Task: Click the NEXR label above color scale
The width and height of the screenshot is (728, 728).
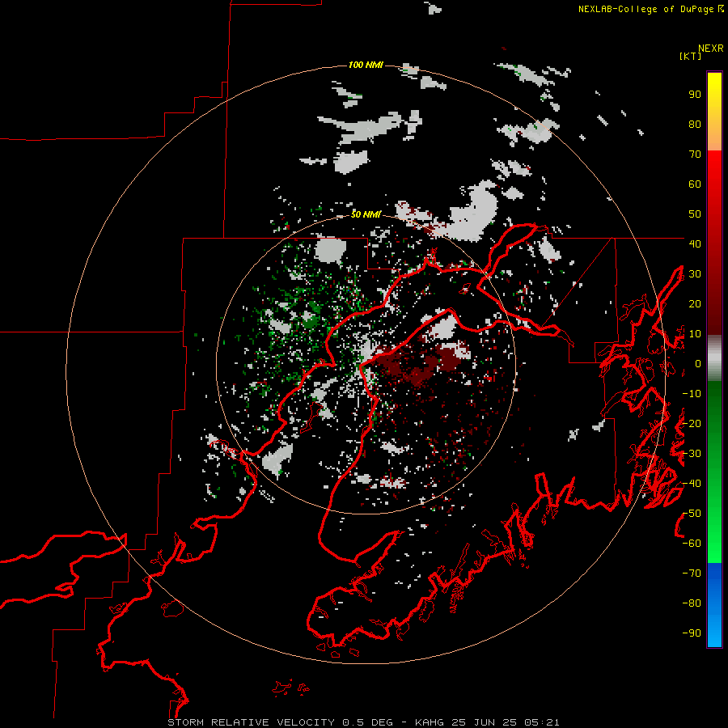Action: point(711,49)
